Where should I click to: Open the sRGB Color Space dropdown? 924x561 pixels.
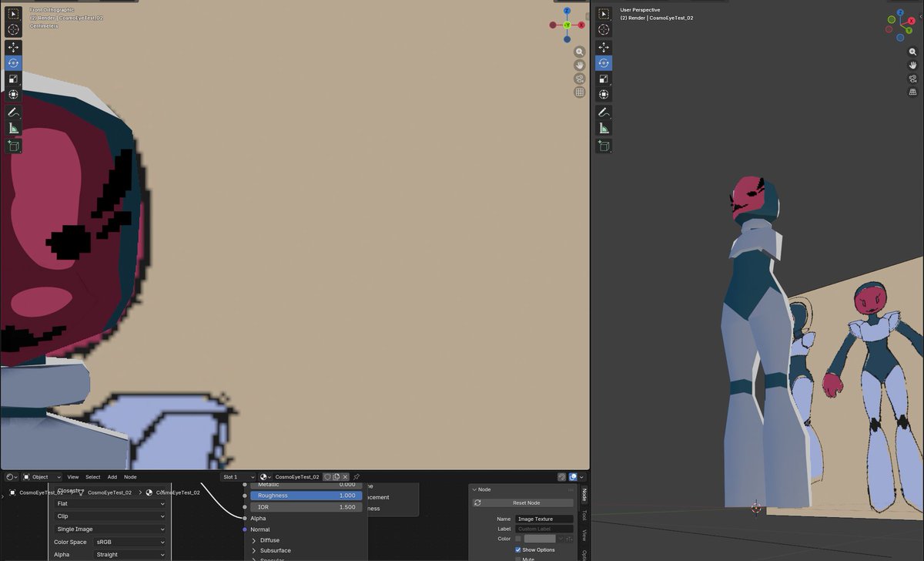129,542
